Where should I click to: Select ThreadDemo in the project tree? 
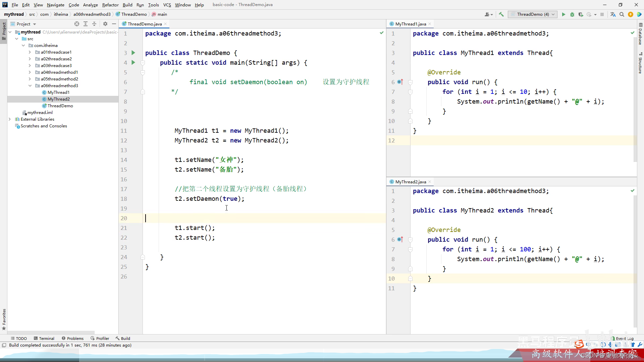60,106
